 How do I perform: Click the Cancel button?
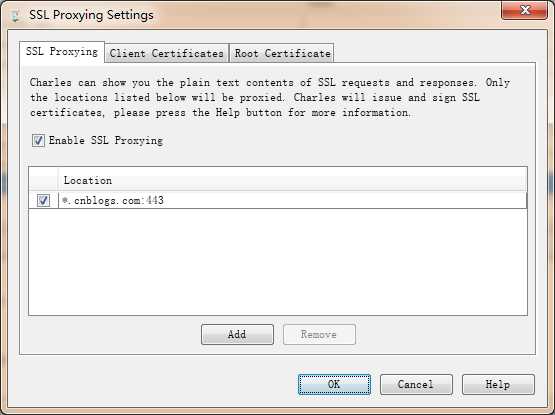point(416,384)
